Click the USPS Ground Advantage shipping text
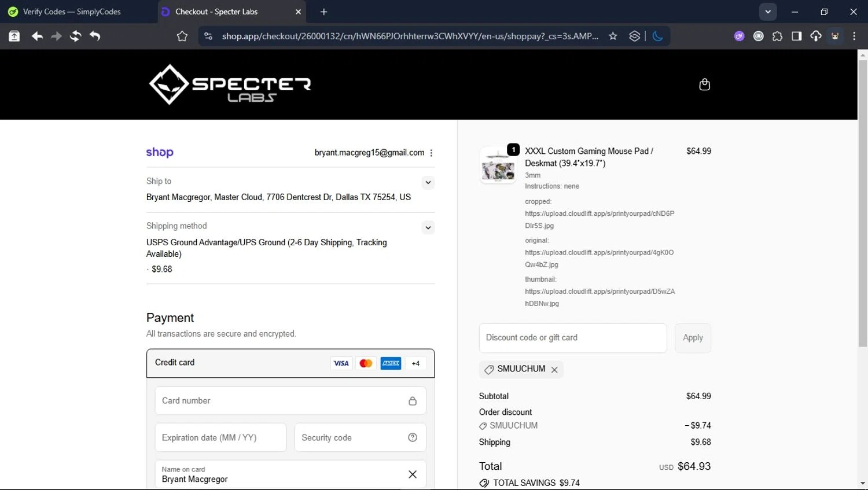Screen dimensions: 868x490 click(267, 248)
